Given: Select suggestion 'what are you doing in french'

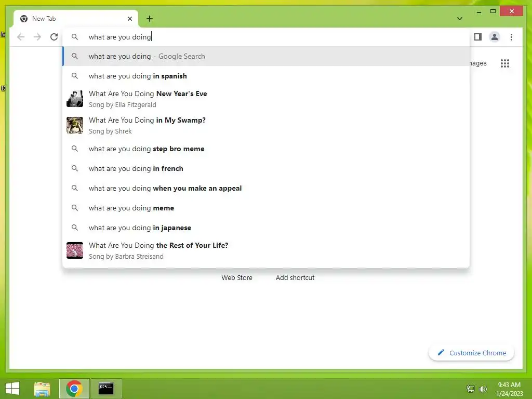Looking at the screenshot, I should tap(267, 168).
